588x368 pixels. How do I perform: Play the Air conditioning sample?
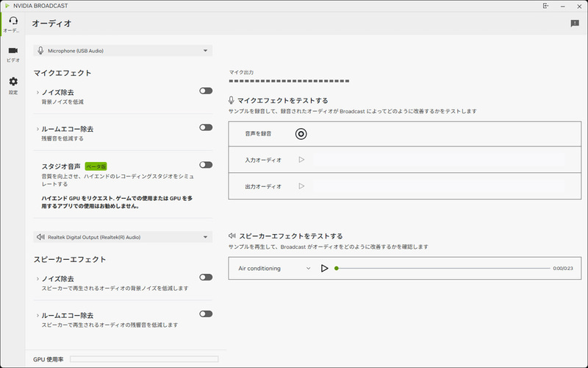click(324, 269)
